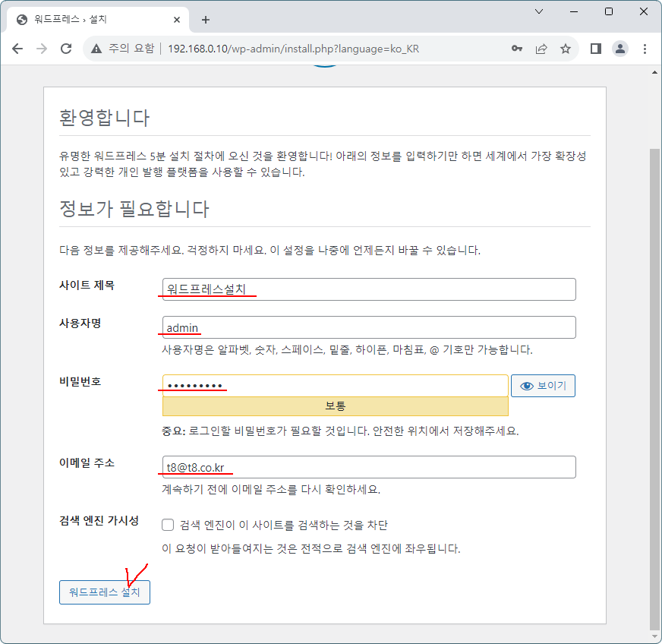The image size is (662, 644).
Task: Reload the WordPress install page
Action: click(x=66, y=49)
